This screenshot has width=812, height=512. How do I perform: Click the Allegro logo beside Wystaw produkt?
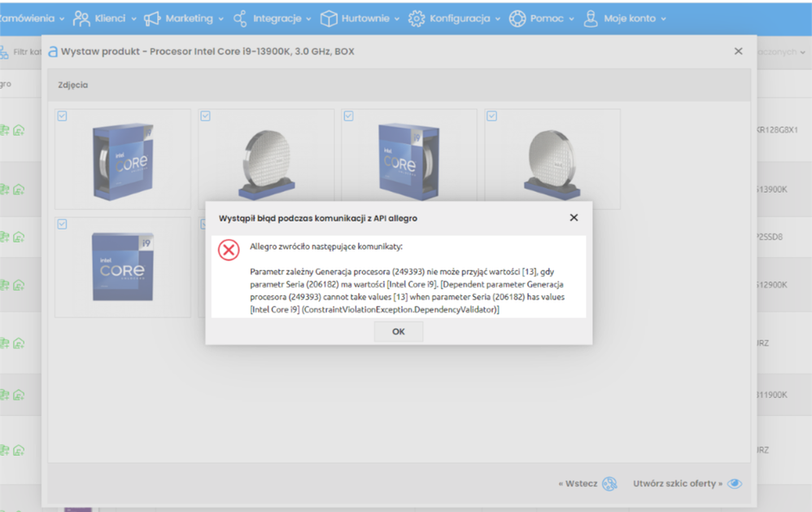(x=53, y=51)
